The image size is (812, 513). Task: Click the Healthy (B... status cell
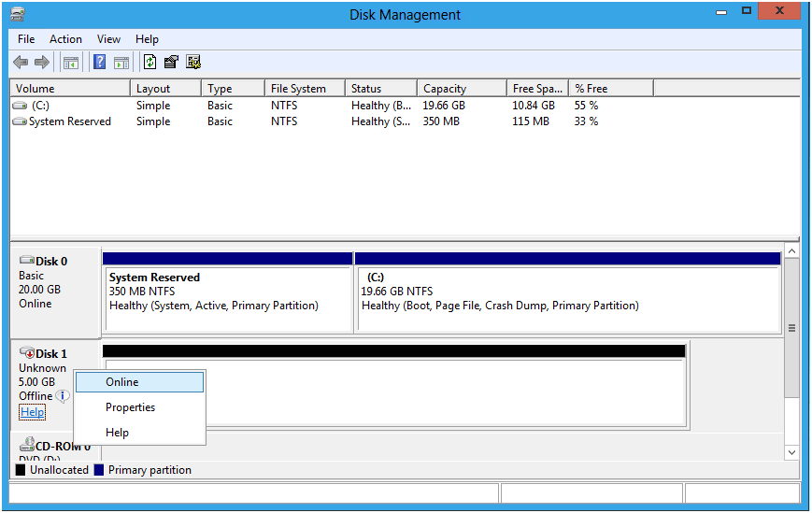(381, 106)
